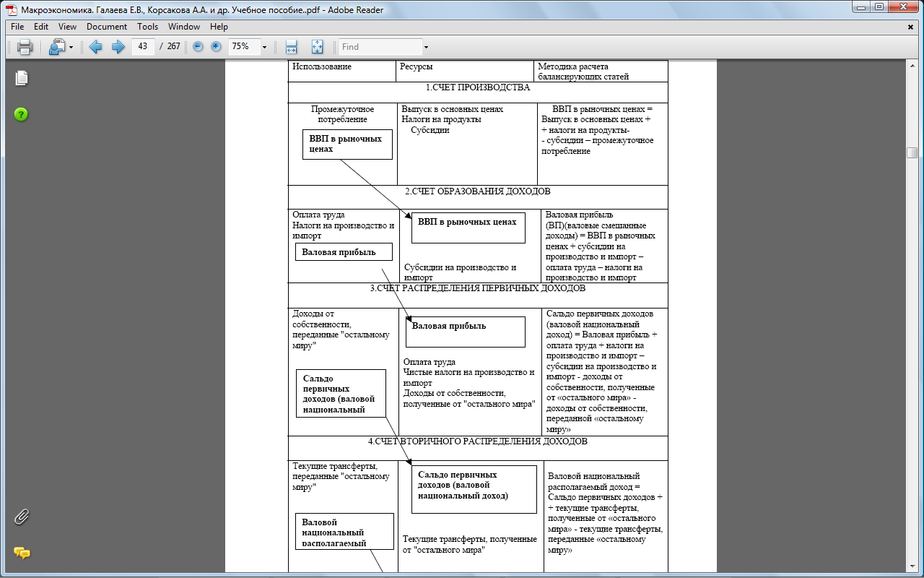Click in the Find text box
924x578 pixels.
coord(380,47)
